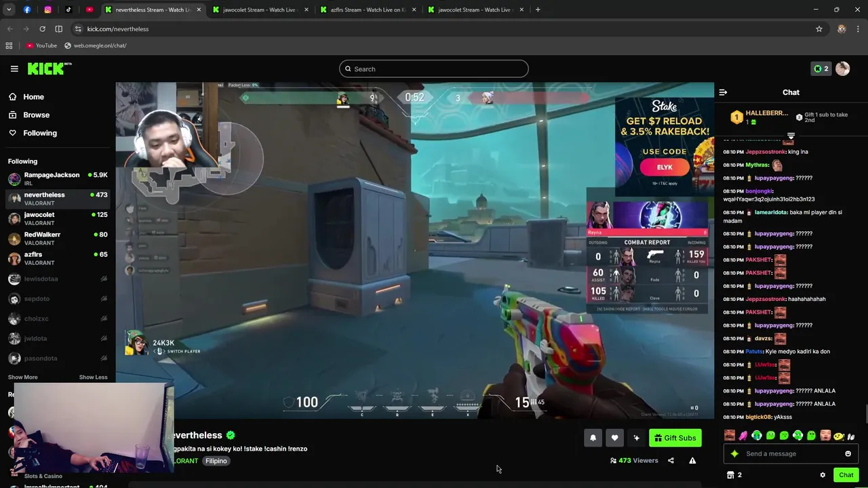Screen dimensions: 868x488
Task: Open offline channel lewisdotaa
Action: coord(58,279)
